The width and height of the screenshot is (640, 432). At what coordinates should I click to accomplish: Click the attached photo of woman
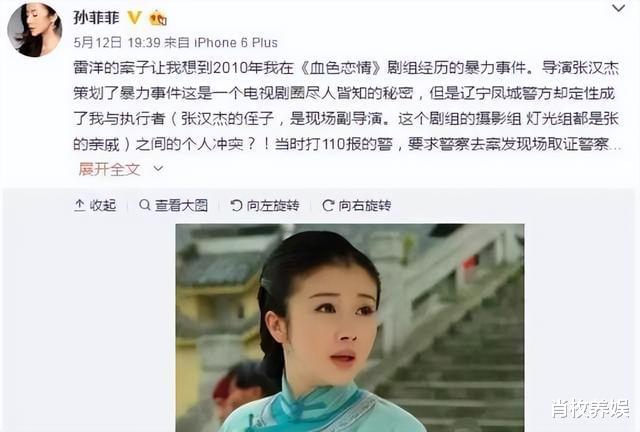coord(350,328)
